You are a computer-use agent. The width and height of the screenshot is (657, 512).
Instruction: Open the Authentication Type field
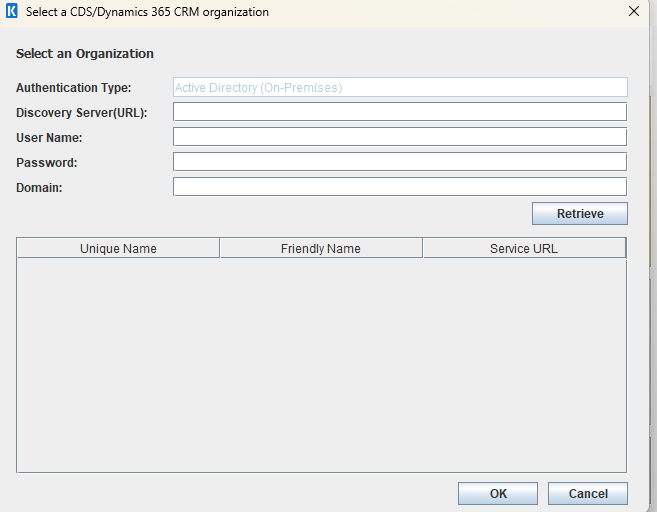click(400, 87)
